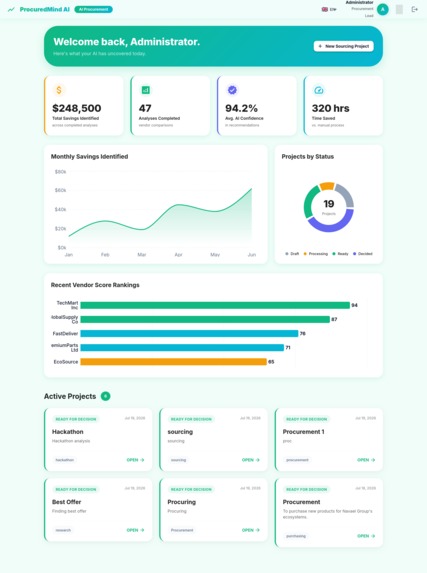Click the Procuring project title
The width and height of the screenshot is (427, 573).
[182, 502]
